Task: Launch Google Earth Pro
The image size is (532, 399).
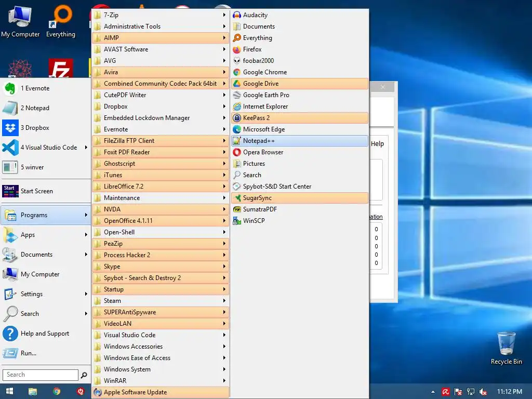Action: 300,95
